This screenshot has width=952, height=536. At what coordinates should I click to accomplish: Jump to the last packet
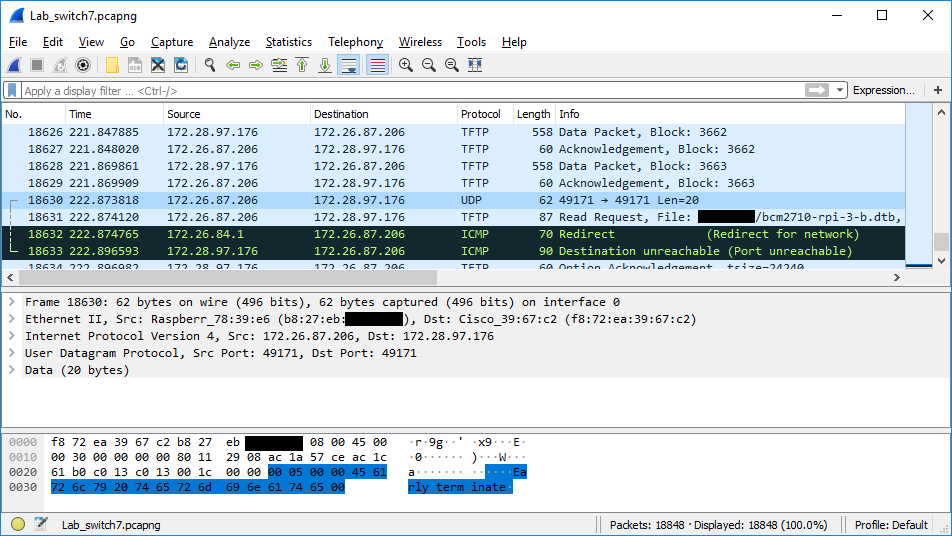click(x=325, y=65)
